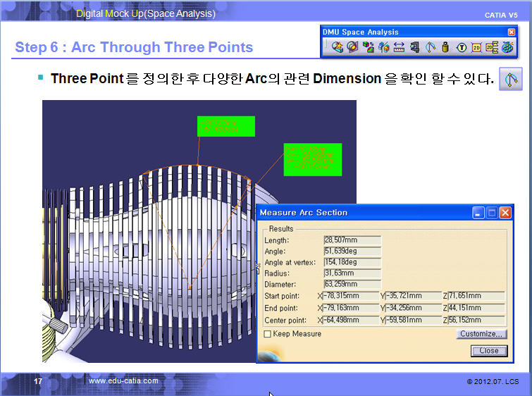Click the Measure Item icon

click(x=414, y=47)
